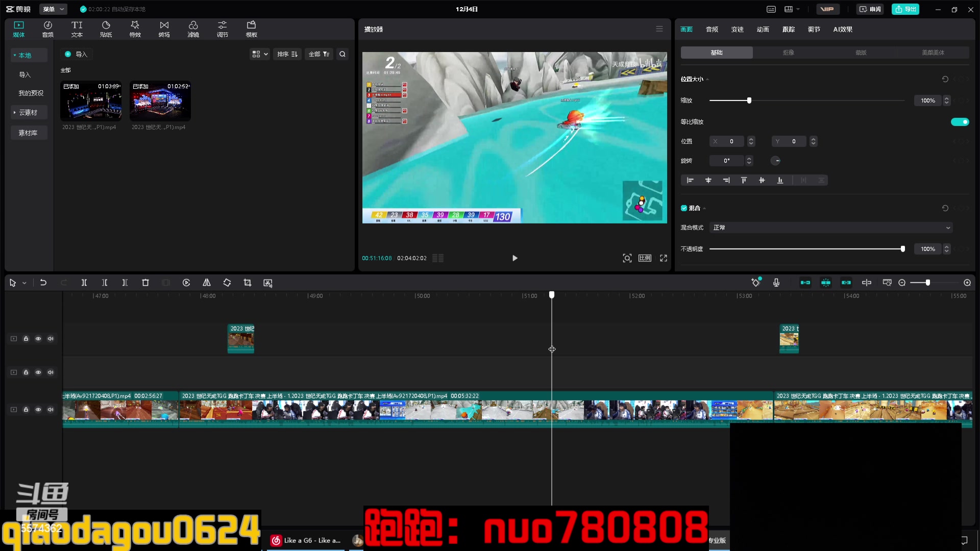Screen dimensions: 980x551
Task: Toggle auto snapping in timeline toolbar
Action: pos(826,283)
